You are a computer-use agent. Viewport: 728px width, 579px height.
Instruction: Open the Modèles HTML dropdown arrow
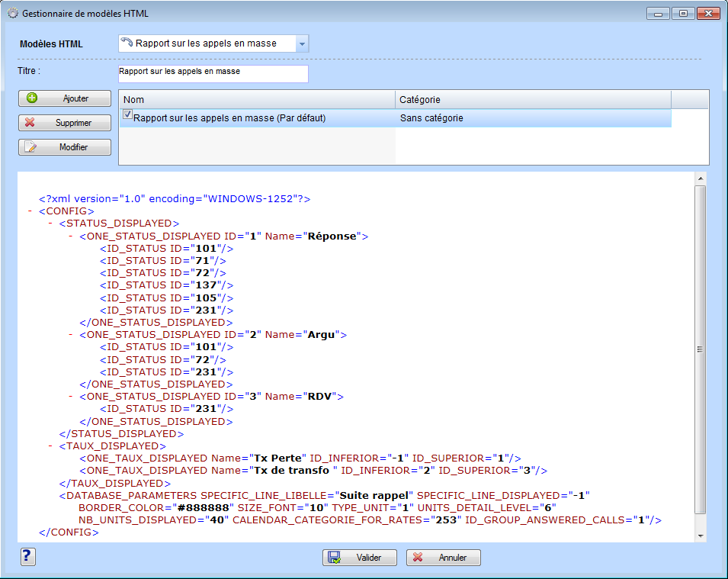click(x=302, y=44)
